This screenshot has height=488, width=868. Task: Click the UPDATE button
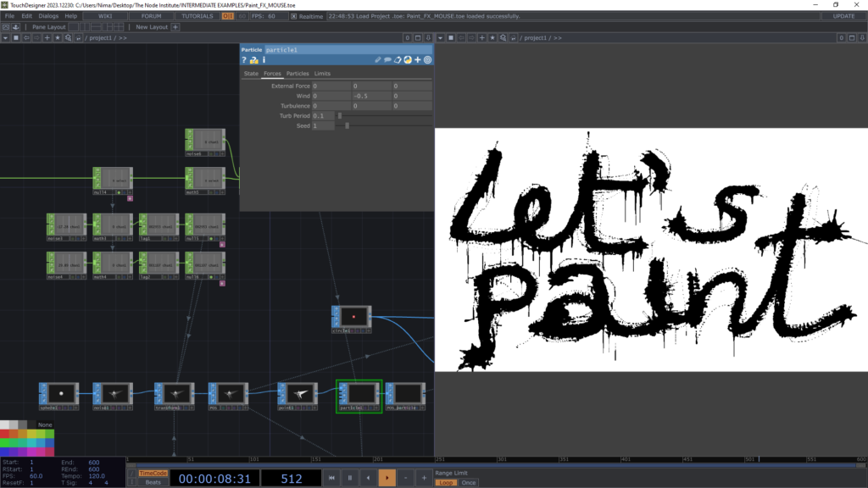coord(843,16)
